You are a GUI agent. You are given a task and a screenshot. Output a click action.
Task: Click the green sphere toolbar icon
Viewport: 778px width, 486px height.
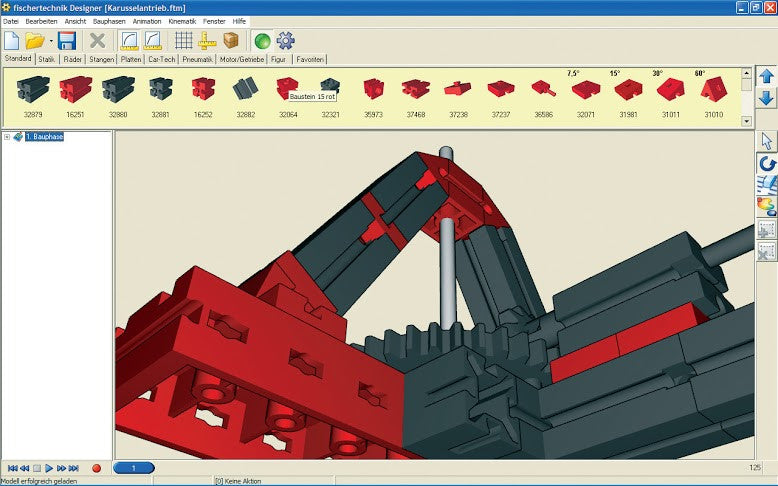pyautogui.click(x=262, y=41)
